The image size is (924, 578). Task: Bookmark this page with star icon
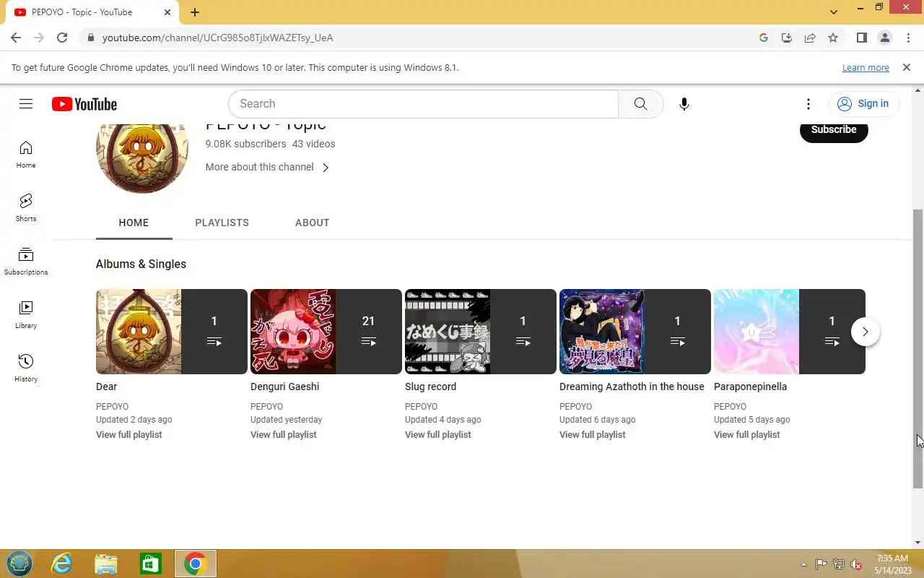tap(833, 38)
